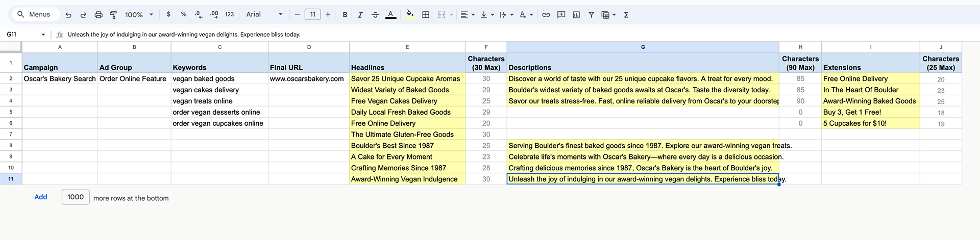
Task: Open Name box dropdown for G11
Action: coord(43,35)
